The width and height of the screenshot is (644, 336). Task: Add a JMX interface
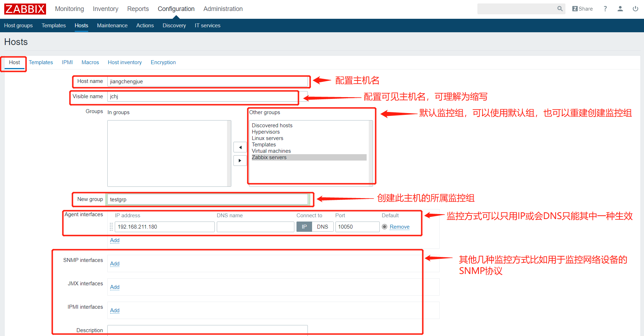(x=115, y=287)
